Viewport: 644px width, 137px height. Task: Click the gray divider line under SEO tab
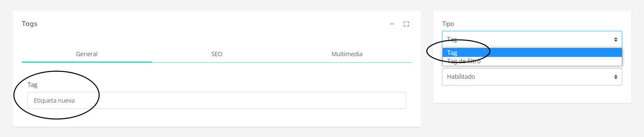217,62
